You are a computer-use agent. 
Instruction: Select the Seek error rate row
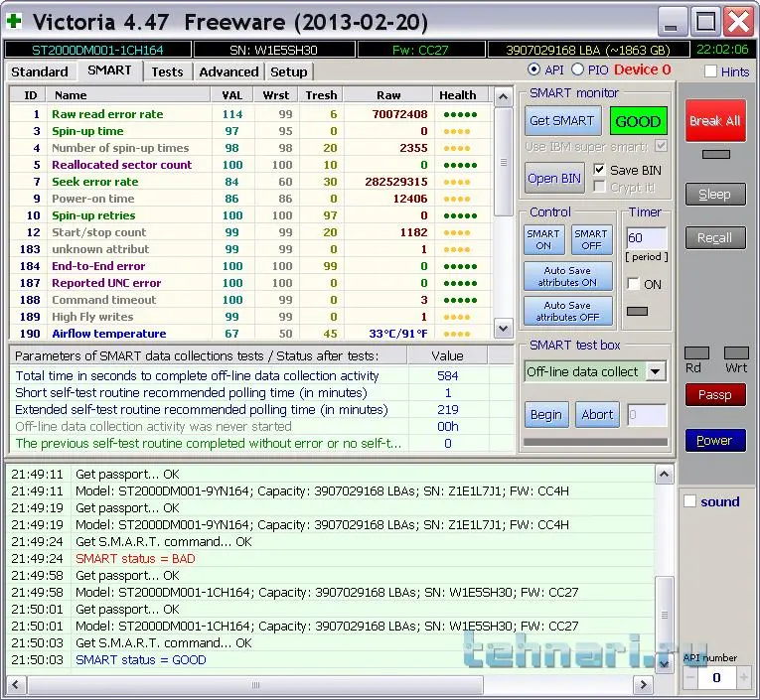pos(250,182)
